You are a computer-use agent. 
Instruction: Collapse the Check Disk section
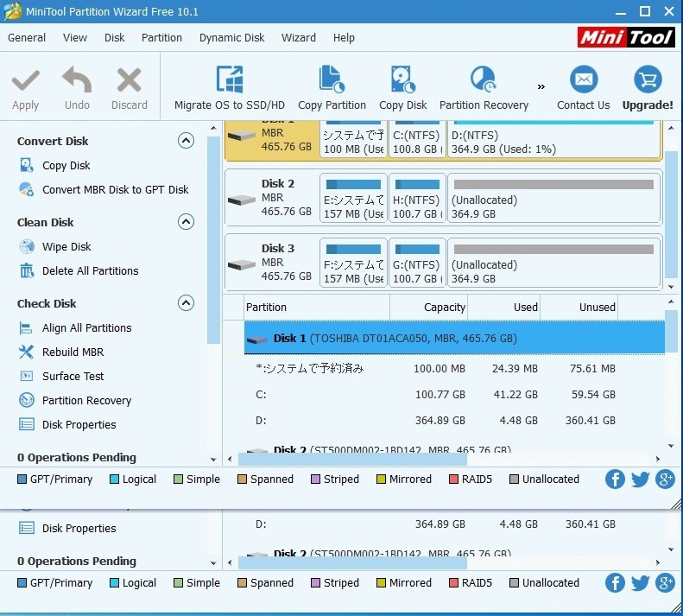tap(186, 303)
